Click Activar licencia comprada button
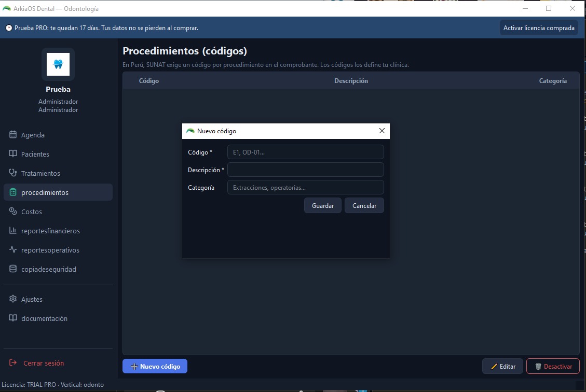The image size is (586, 392). tap(539, 28)
